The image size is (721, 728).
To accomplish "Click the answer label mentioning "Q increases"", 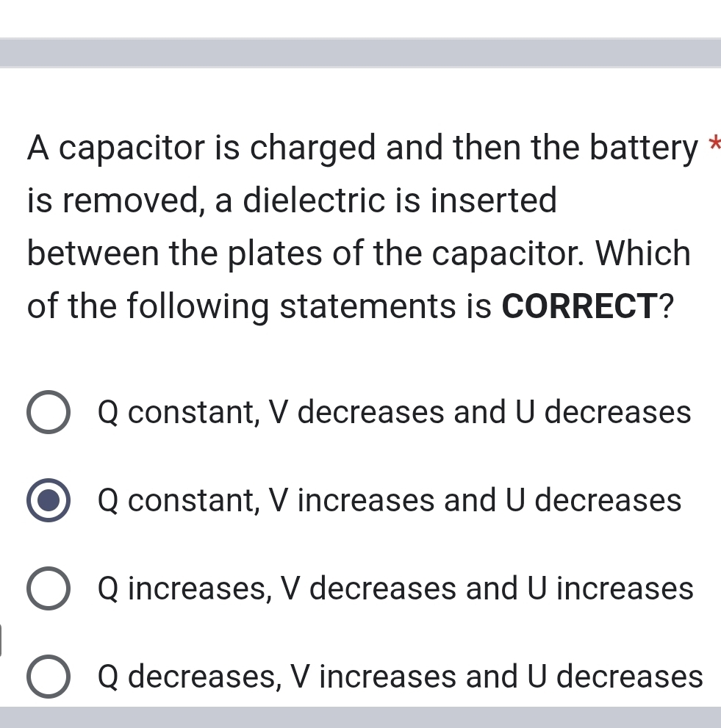I will coord(395,589).
